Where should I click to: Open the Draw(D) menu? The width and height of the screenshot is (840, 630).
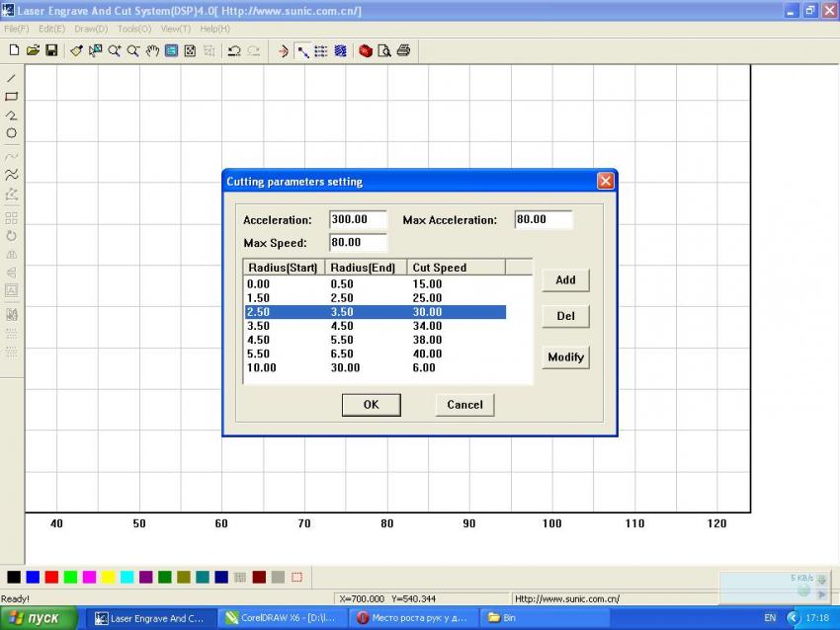tap(92, 29)
